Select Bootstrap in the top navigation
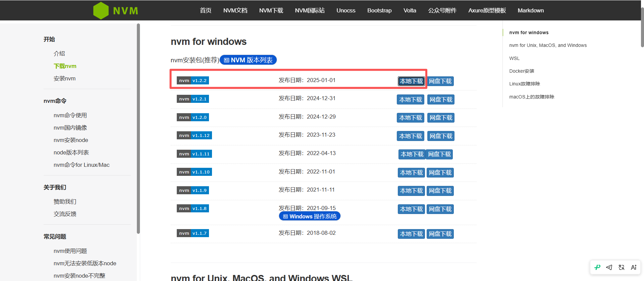 click(379, 10)
